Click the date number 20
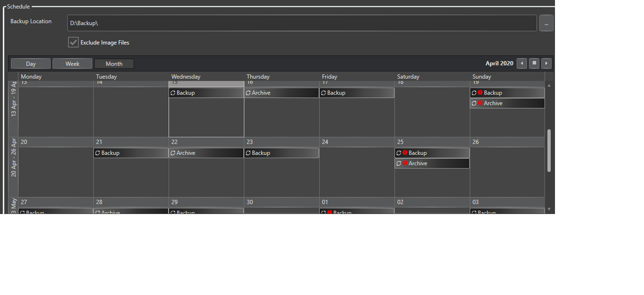Viewport: 644px width, 295px height. click(24, 142)
